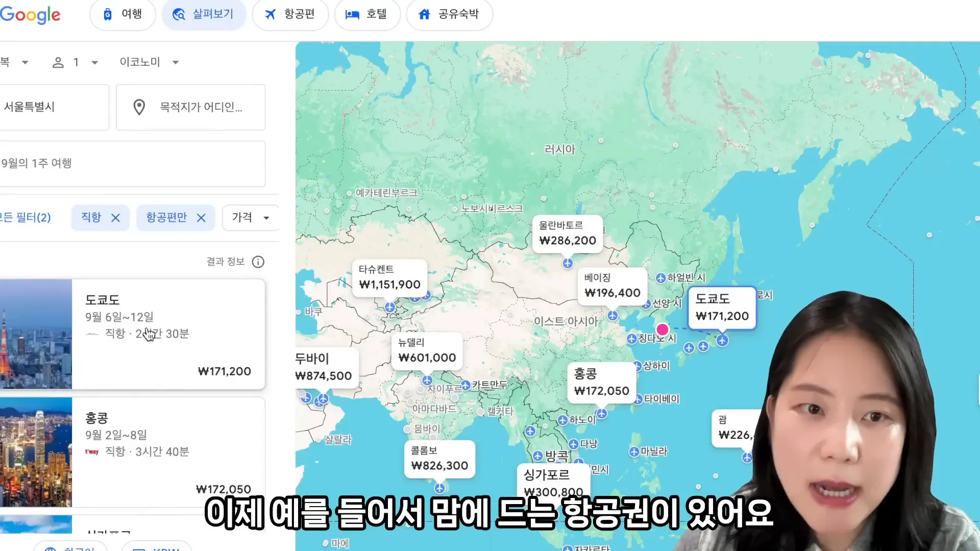Switch to the 살펴보기 (Explore) tab
The width and height of the screenshot is (980, 551).
pos(204,14)
